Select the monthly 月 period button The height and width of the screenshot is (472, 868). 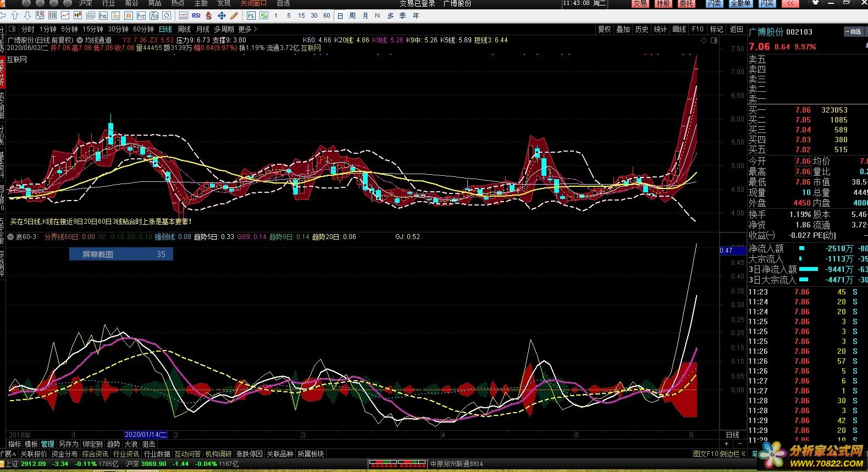coord(365,15)
